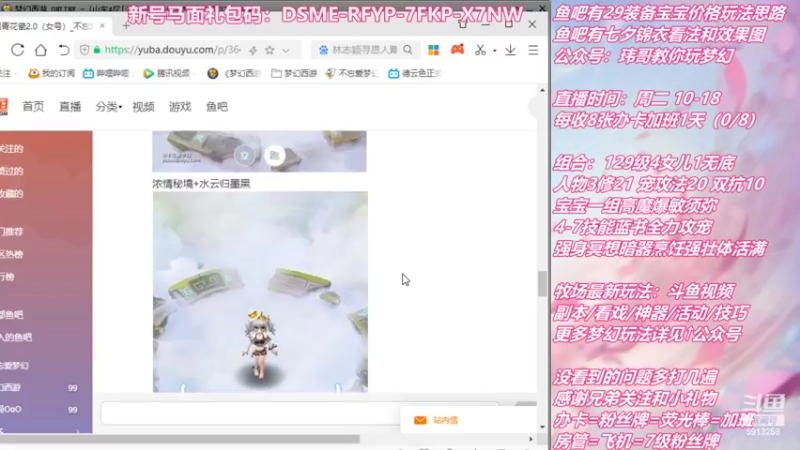
Task: Click the Baidu paw search engine icon
Action: [323, 50]
